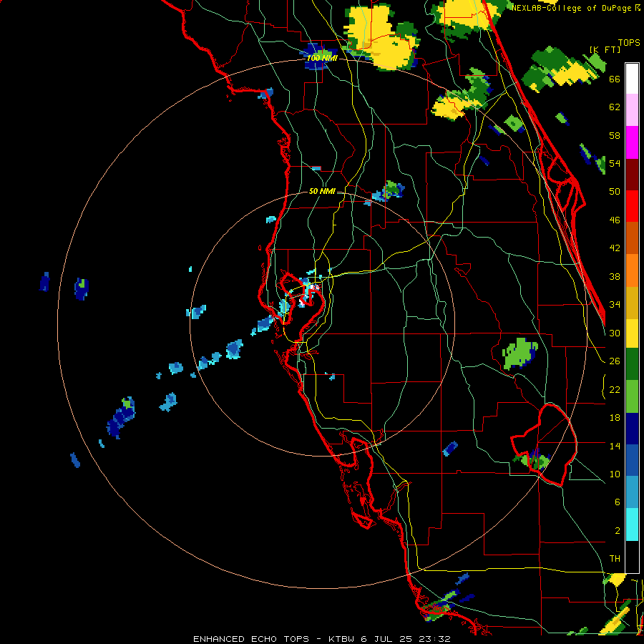Click the [K FT] units label

click(x=605, y=49)
